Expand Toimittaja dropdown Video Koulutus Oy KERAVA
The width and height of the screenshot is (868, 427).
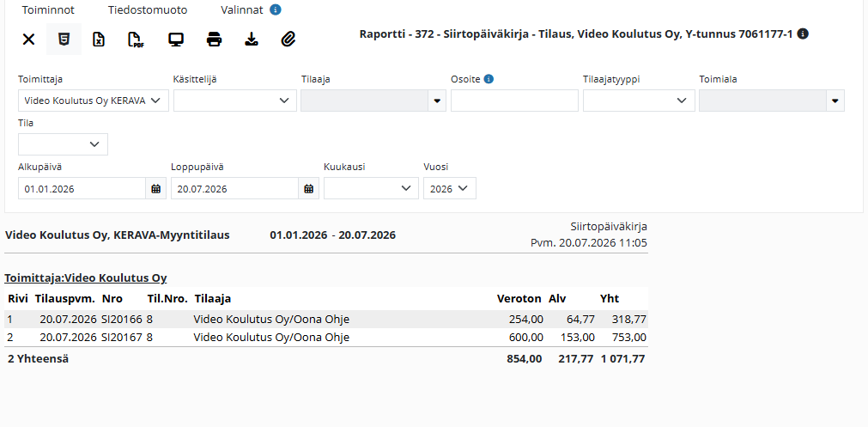pos(94,101)
